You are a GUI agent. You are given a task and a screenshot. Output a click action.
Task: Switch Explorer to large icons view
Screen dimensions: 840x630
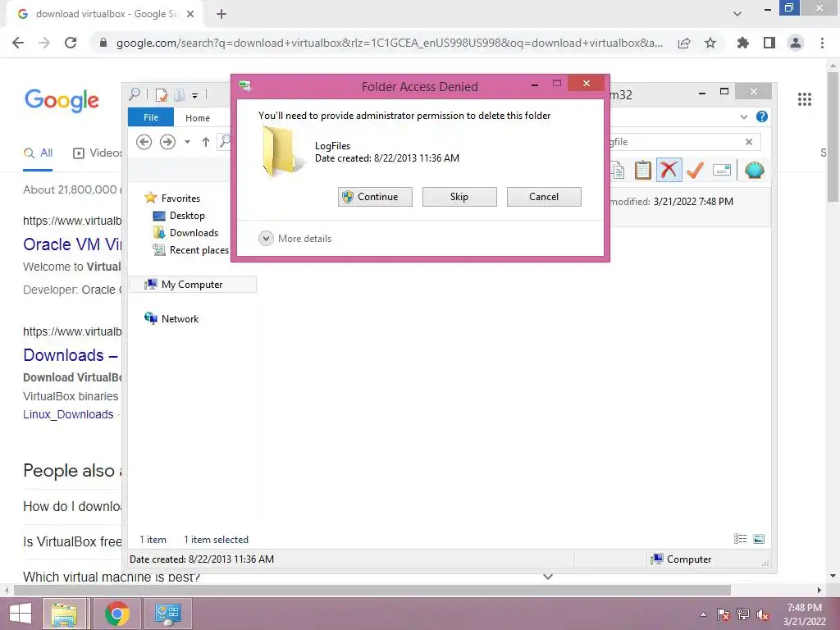click(759, 539)
